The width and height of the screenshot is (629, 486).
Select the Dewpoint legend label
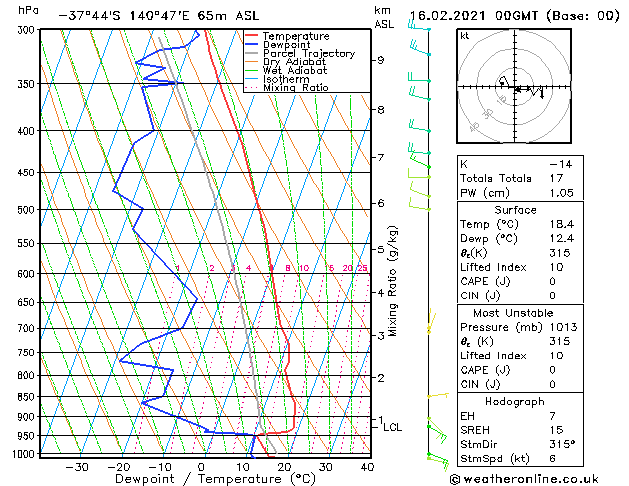point(286,45)
